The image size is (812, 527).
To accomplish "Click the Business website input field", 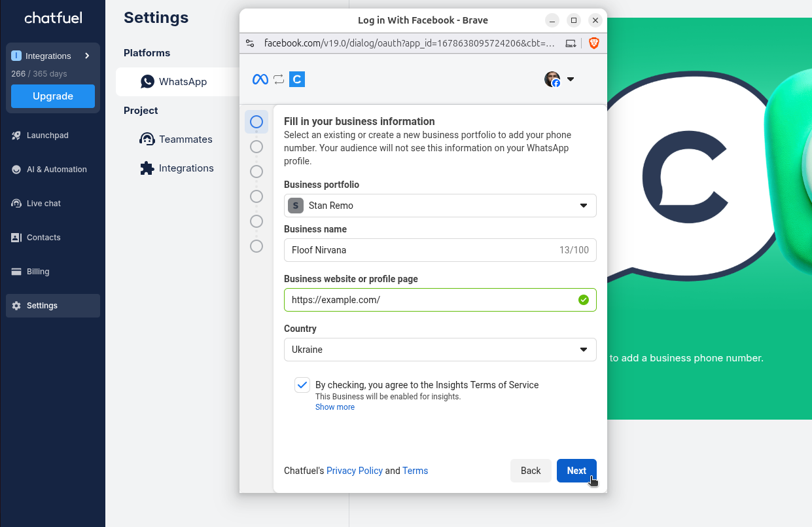I will (440, 300).
